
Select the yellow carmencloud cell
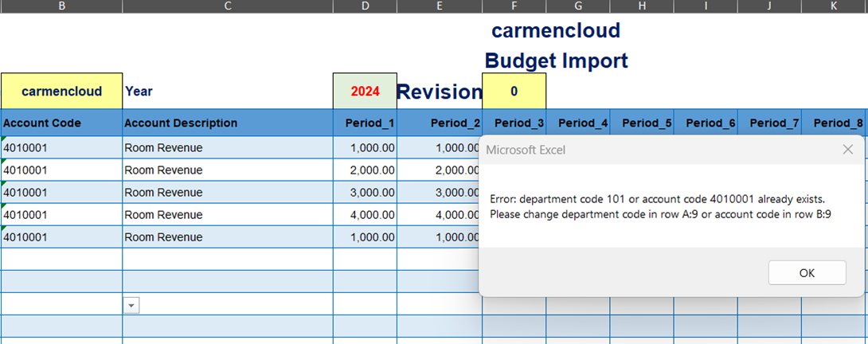(x=61, y=92)
